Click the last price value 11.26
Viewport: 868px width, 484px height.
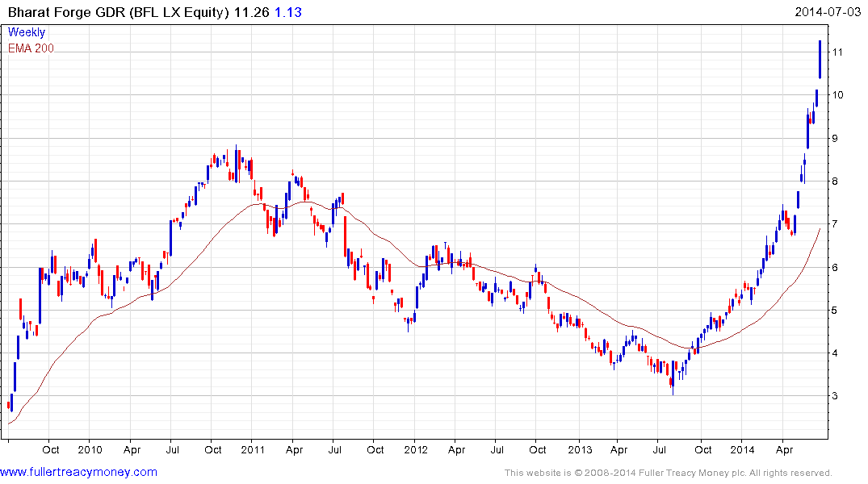[251, 12]
